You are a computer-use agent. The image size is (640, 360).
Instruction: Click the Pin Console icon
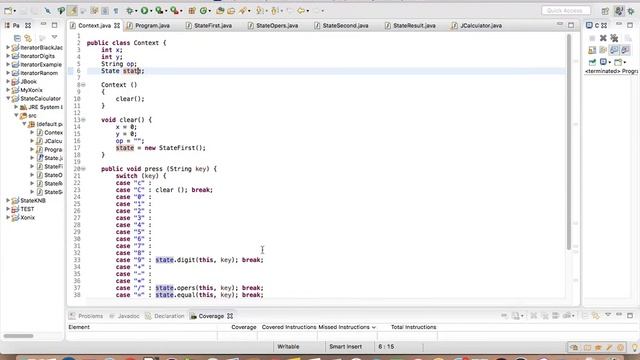click(x=592, y=62)
